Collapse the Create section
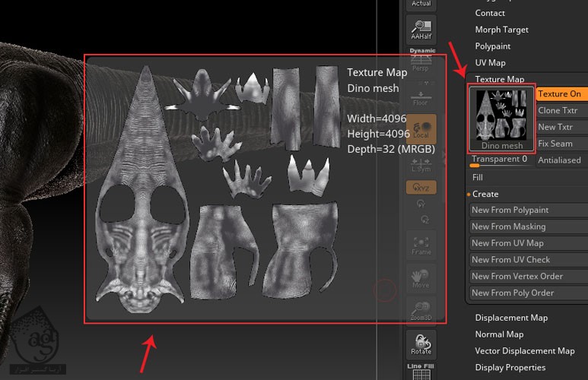Image resolution: width=588 pixels, height=380 pixels. click(485, 194)
